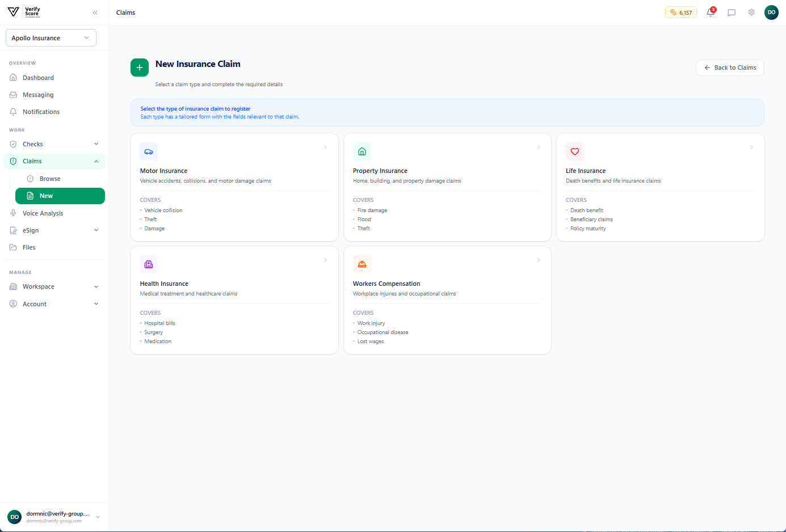Click 'Death benefit' cover item
The width and height of the screenshot is (786, 532).
coord(587,210)
